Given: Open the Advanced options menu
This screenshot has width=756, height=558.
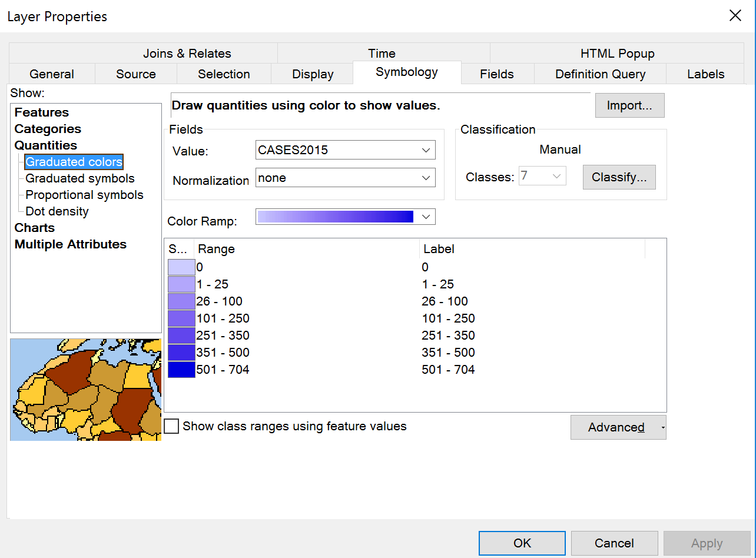Looking at the screenshot, I should click(618, 427).
